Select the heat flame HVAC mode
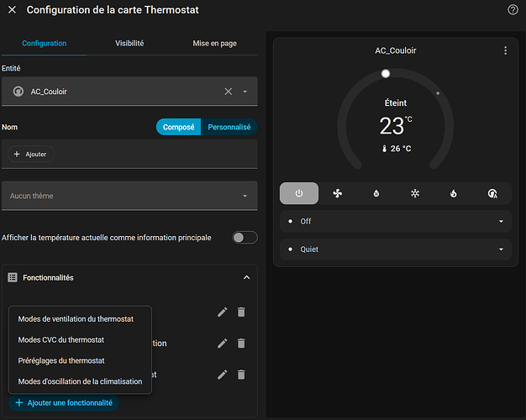This screenshot has width=526, height=420. 454,193
